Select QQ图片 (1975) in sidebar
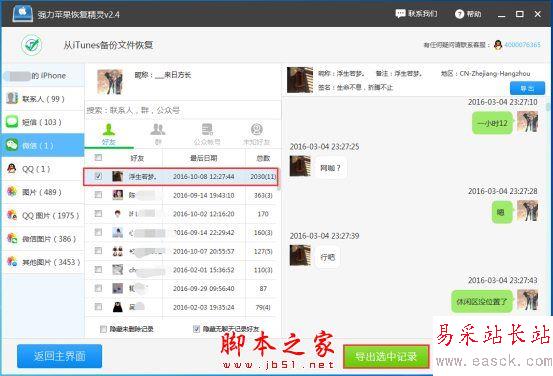553x376 pixels. tap(43, 215)
